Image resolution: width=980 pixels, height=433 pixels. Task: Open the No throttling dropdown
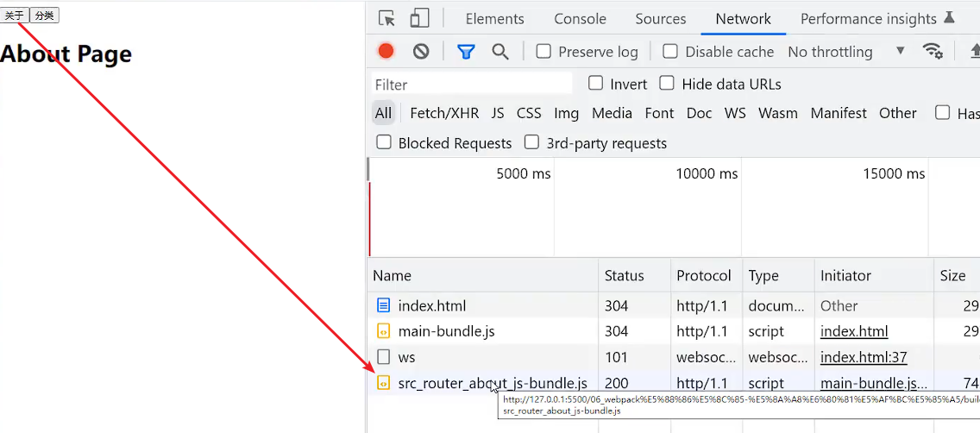[845, 52]
